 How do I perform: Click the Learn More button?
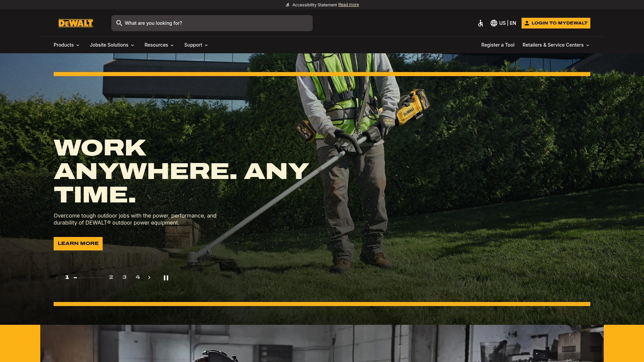coord(78,244)
